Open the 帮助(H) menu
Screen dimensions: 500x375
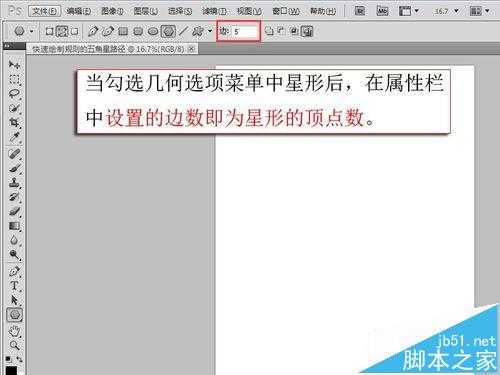(323, 11)
